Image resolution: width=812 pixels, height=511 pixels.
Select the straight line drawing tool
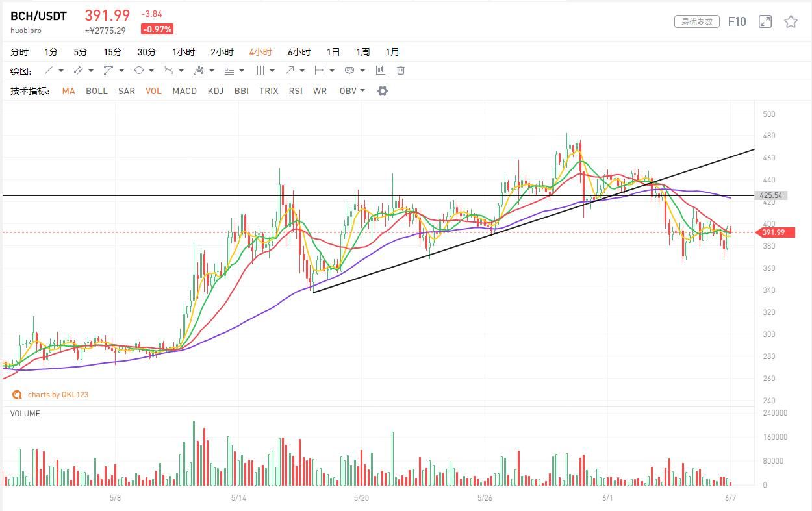coord(49,70)
